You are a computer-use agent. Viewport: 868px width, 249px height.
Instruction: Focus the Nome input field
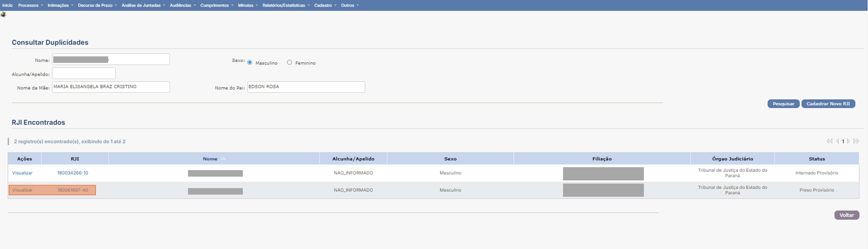coord(111,59)
